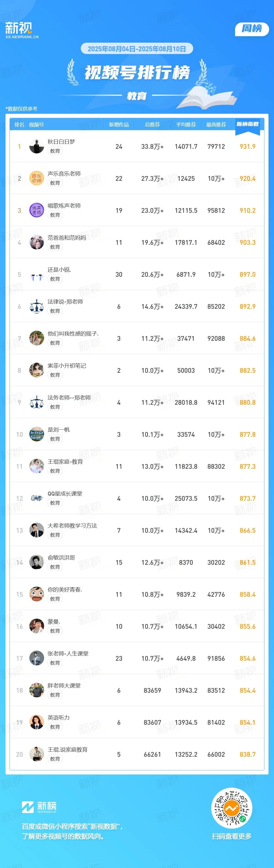This screenshot has width=274, height=868.
Task: Click the scales icon for 法务老师--郑老师
Action: point(36,402)
